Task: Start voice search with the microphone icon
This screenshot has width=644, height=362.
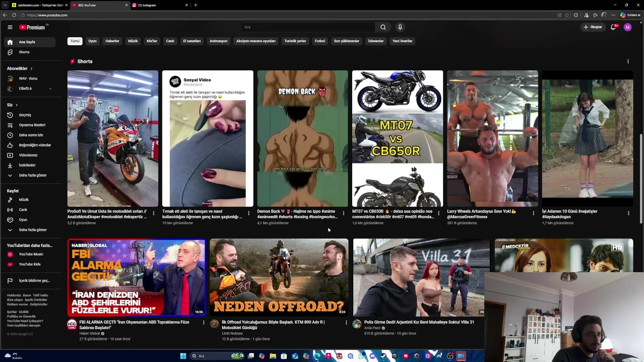Action: 400,27
